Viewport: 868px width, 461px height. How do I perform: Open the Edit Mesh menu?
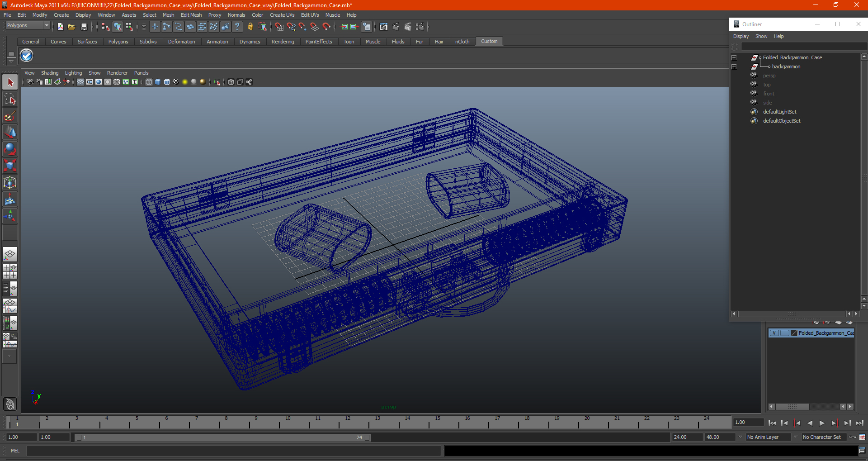(x=191, y=15)
